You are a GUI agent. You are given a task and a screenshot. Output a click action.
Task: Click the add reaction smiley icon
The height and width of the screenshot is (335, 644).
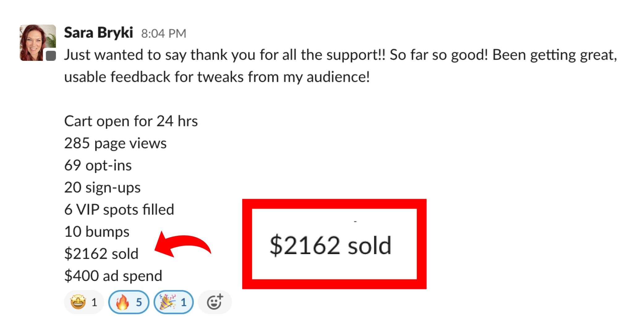[x=214, y=302]
